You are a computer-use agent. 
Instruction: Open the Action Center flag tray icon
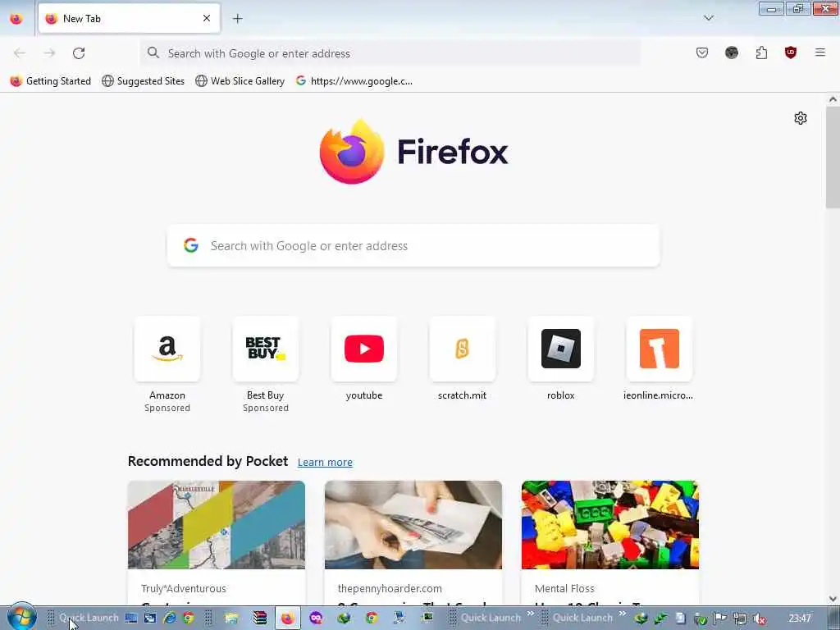(720, 619)
